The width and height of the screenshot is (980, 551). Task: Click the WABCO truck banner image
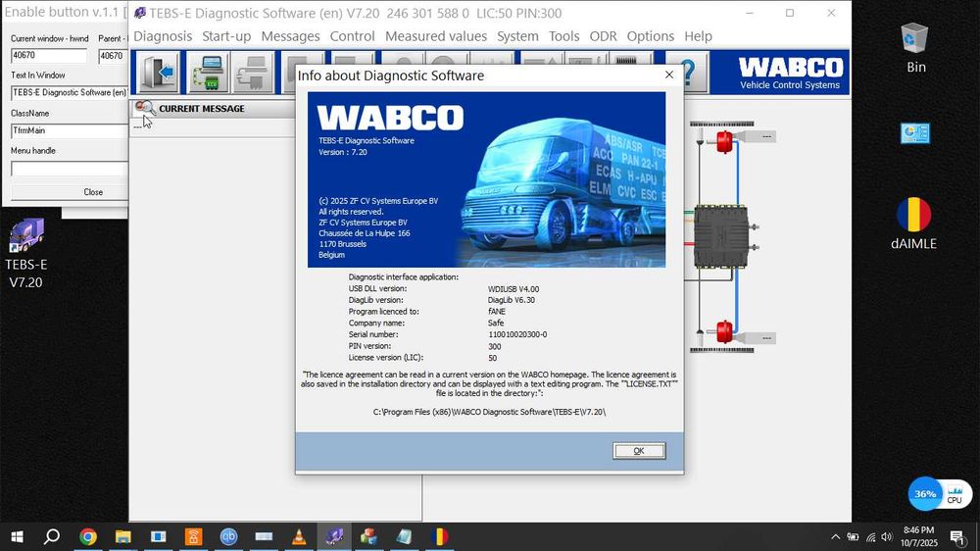pos(486,179)
